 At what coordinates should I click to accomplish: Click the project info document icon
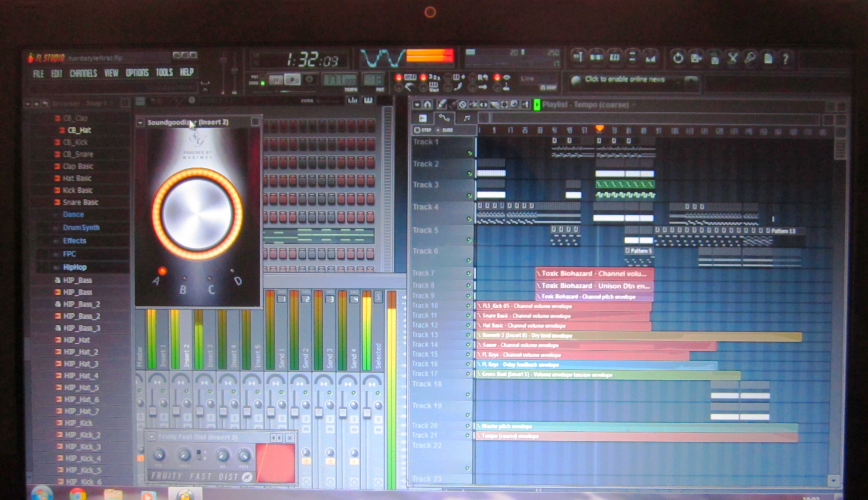click(768, 58)
